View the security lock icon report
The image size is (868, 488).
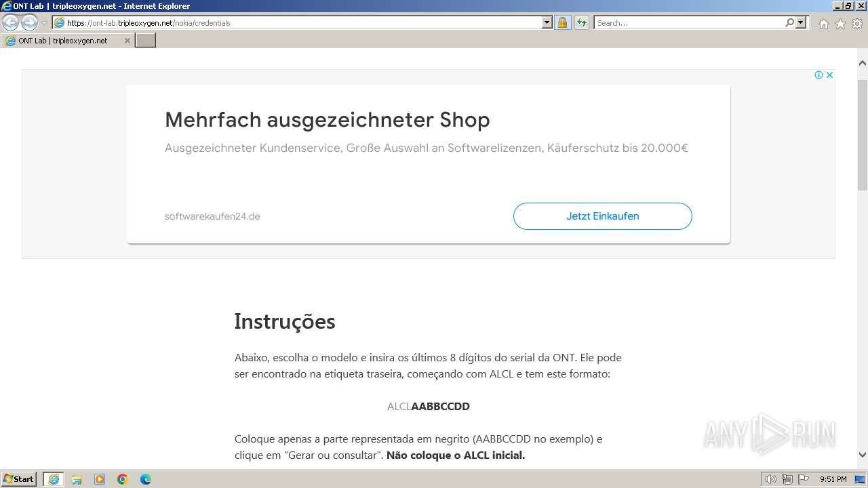562,22
